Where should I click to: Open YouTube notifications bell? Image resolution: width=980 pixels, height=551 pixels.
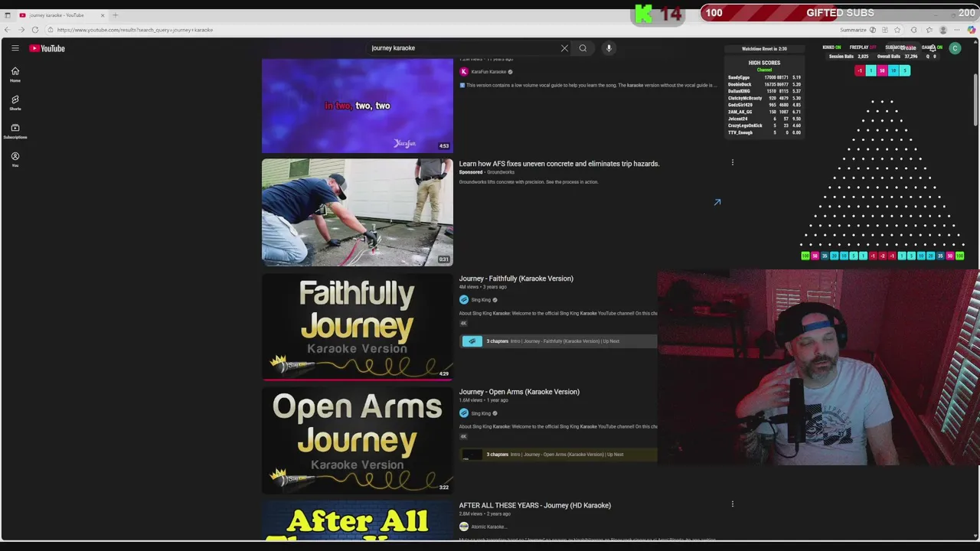pos(933,48)
